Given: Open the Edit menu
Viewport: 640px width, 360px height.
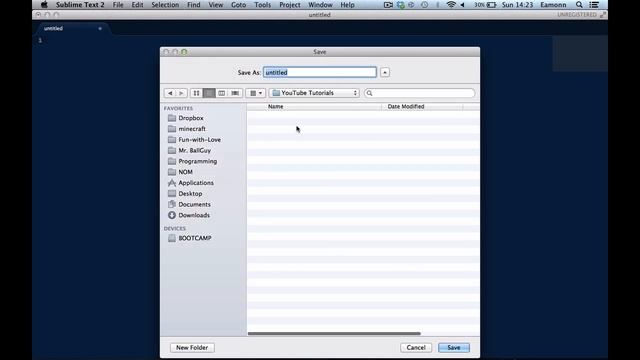Looking at the screenshot, I should [137, 5].
